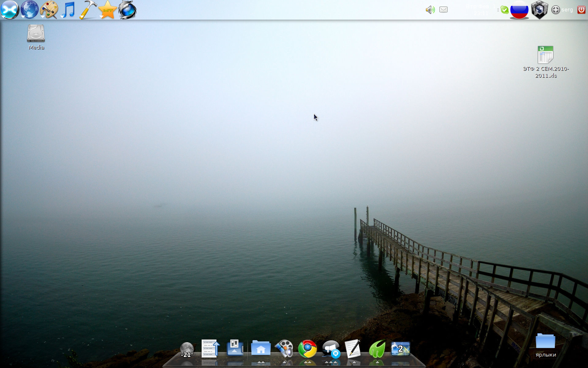588x368 pixels.
Task: Open the paint palette graphics menu
Action: (x=49, y=10)
